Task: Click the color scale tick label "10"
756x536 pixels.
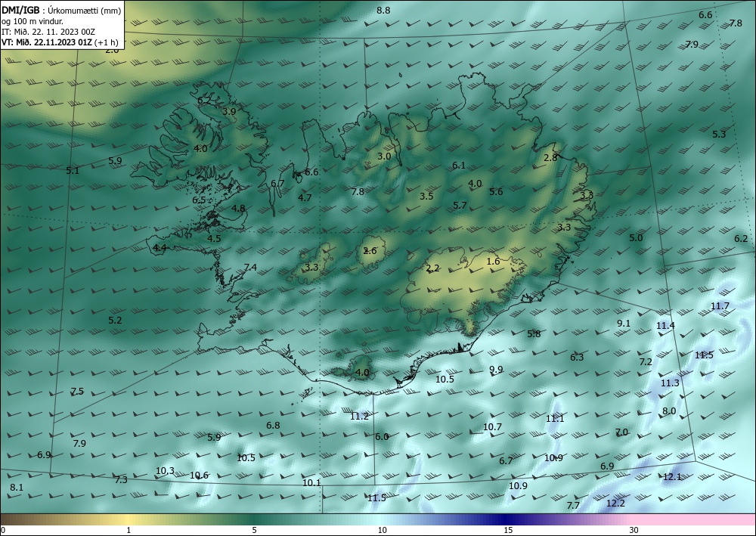Action: click(x=382, y=530)
